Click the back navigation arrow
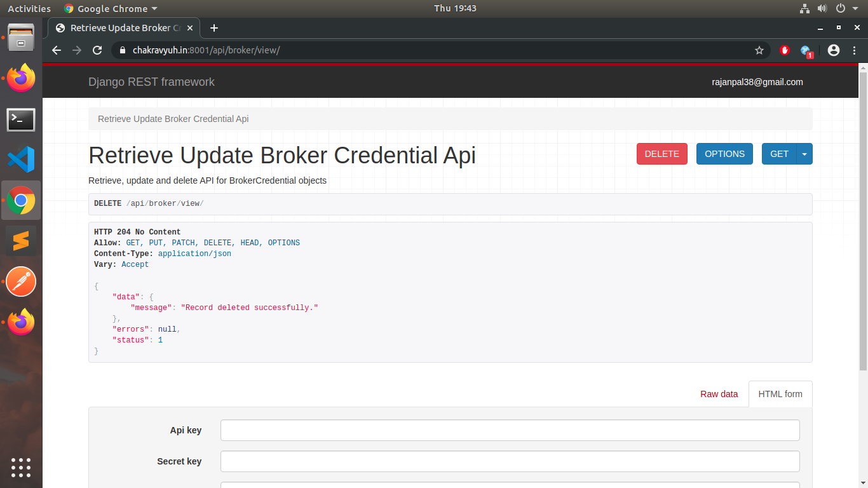The height and width of the screenshot is (488, 868). tap(57, 50)
